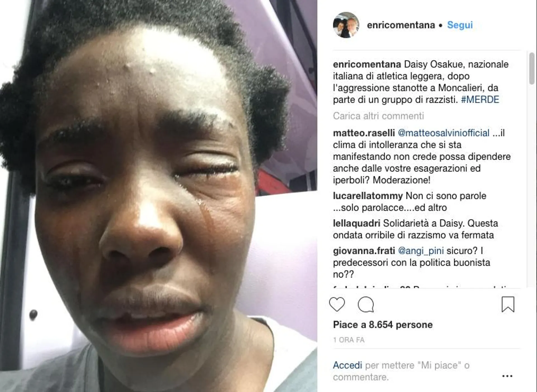The width and height of the screenshot is (537, 392).
Task: Open enricomentana's profile picture avatar
Action: click(346, 25)
